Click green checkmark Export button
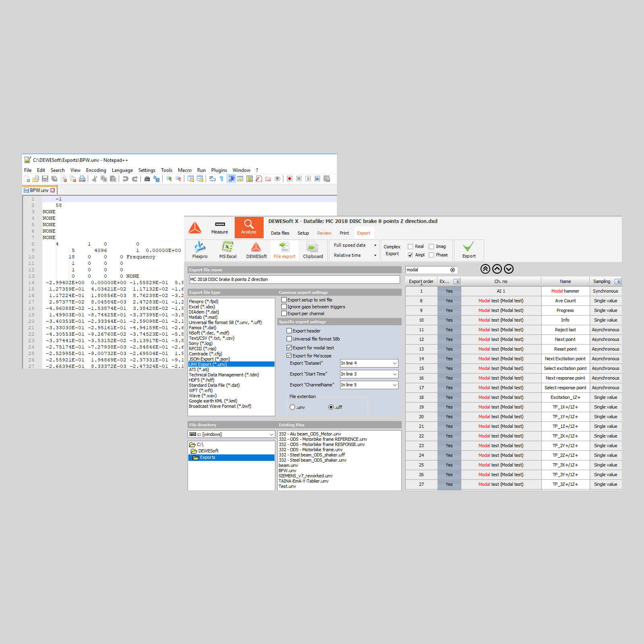This screenshot has height=644, width=644. point(469,250)
